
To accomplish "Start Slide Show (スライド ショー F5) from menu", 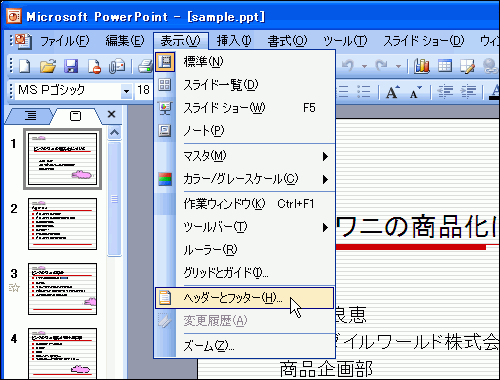I will (x=245, y=108).
